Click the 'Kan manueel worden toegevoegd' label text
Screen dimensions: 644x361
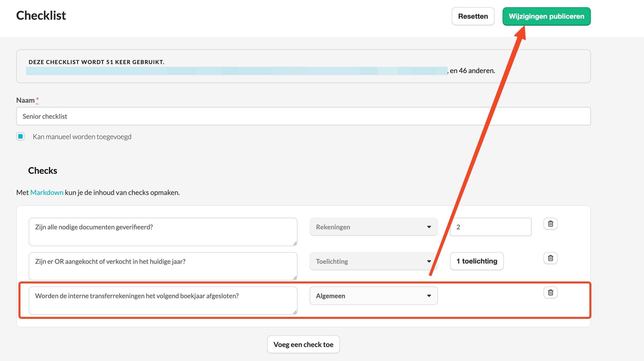(82, 137)
